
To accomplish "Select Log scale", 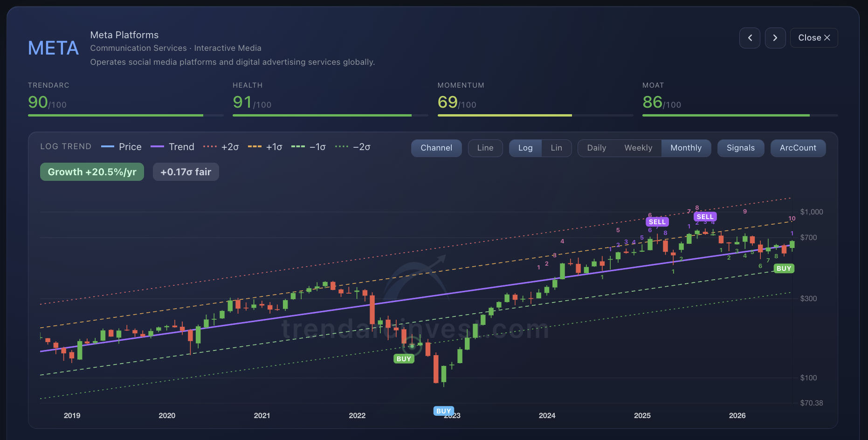I will 525,148.
